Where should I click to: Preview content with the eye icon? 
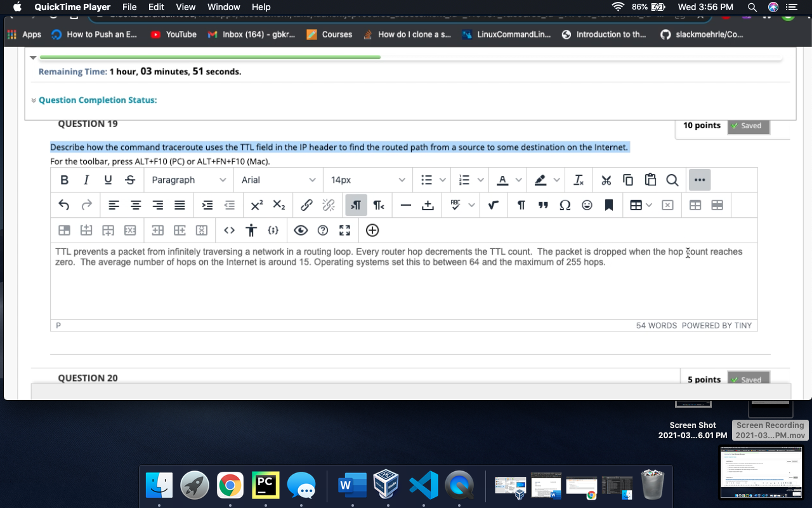click(x=301, y=230)
